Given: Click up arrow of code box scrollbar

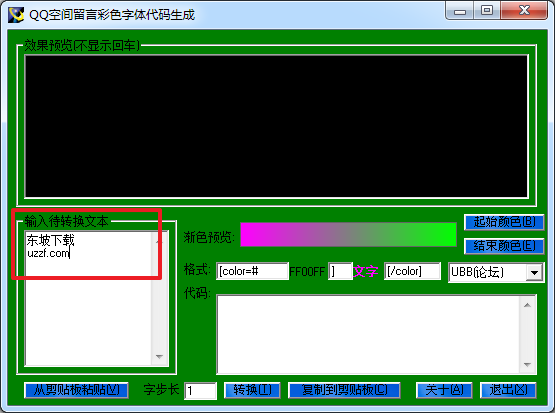Looking at the screenshot, I should [527, 305].
